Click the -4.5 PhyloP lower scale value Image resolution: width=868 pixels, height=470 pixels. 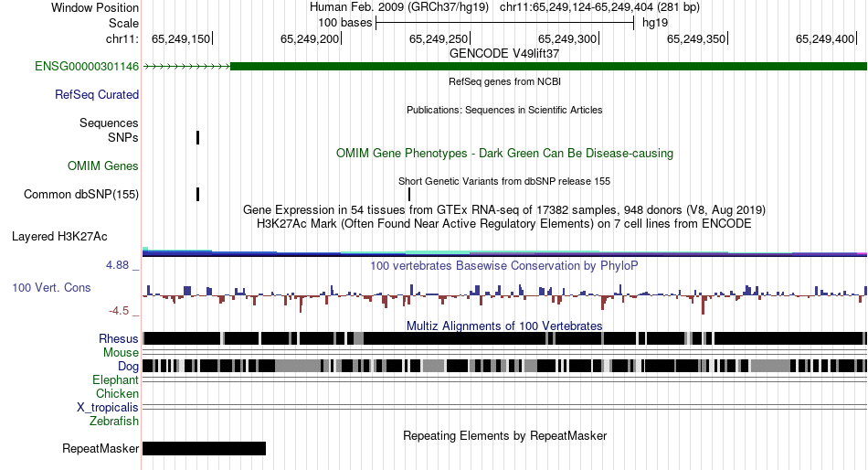pyautogui.click(x=119, y=311)
